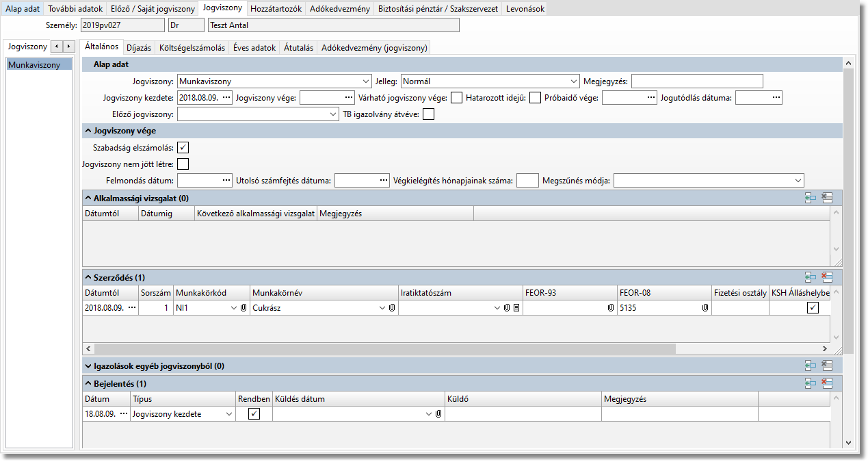
Task: Click paperclip icon next to Munkakörkód NI1
Action: click(x=244, y=308)
